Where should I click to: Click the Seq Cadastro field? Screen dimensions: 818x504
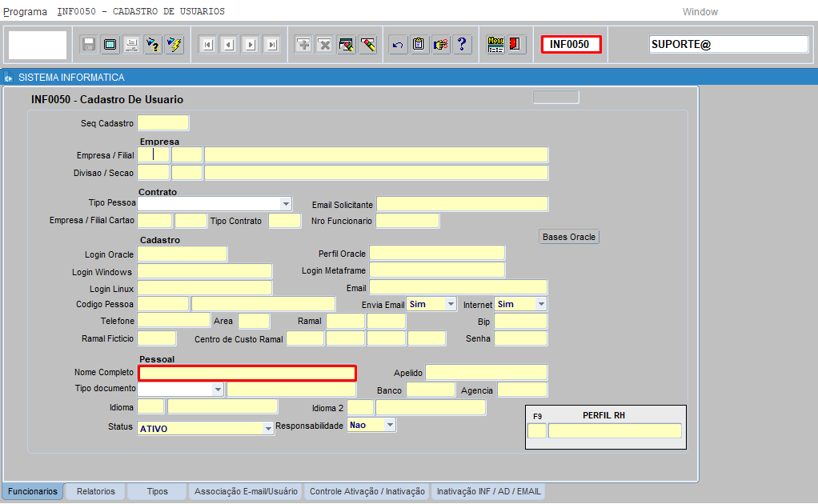(x=162, y=123)
